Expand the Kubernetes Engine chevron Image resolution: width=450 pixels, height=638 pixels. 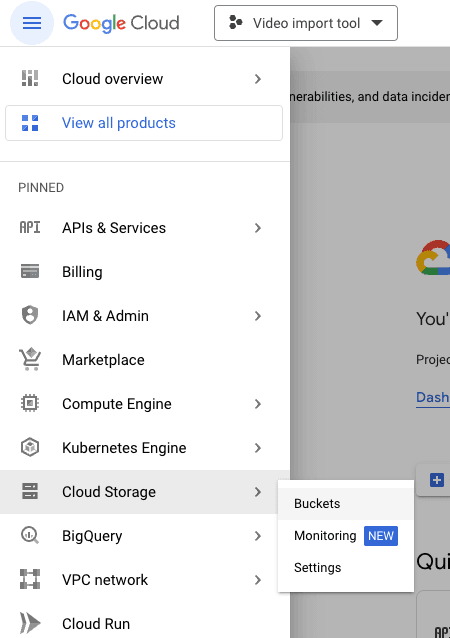pyautogui.click(x=258, y=448)
